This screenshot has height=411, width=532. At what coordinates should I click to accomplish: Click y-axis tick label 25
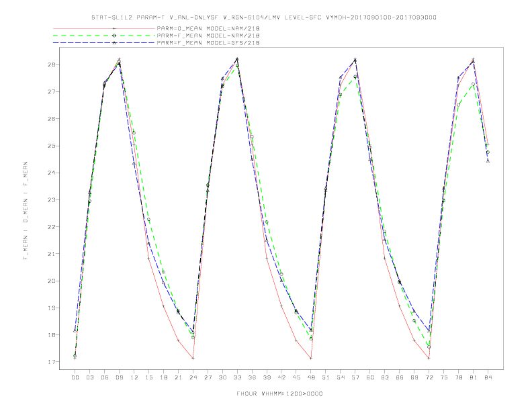click(x=51, y=146)
